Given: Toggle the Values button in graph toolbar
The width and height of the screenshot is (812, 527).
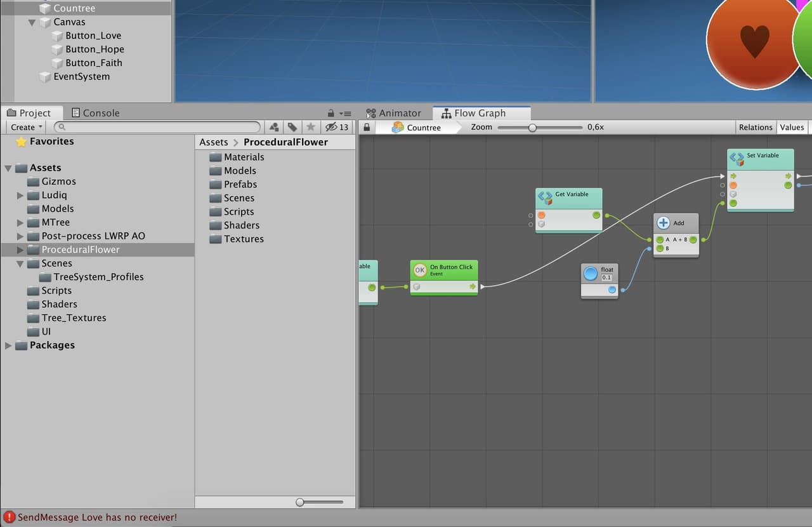Looking at the screenshot, I should 792,127.
